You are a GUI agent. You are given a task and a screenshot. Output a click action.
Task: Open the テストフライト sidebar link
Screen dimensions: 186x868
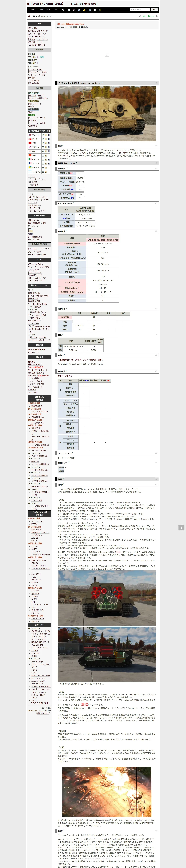tap(34, 208)
